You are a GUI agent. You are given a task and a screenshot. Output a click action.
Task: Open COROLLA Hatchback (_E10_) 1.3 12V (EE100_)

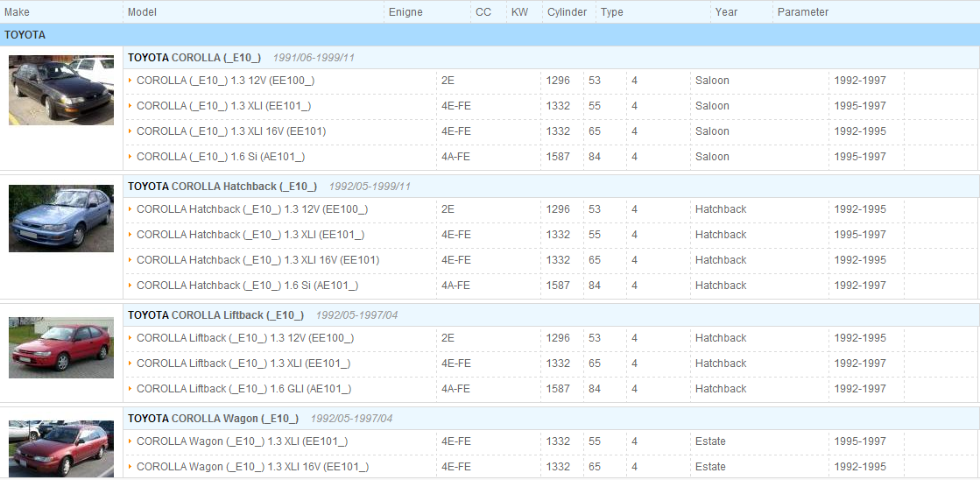(252, 209)
